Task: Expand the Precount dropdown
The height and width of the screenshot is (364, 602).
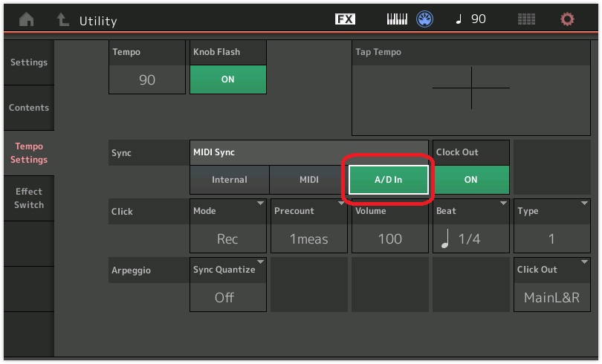Action: coord(308,227)
